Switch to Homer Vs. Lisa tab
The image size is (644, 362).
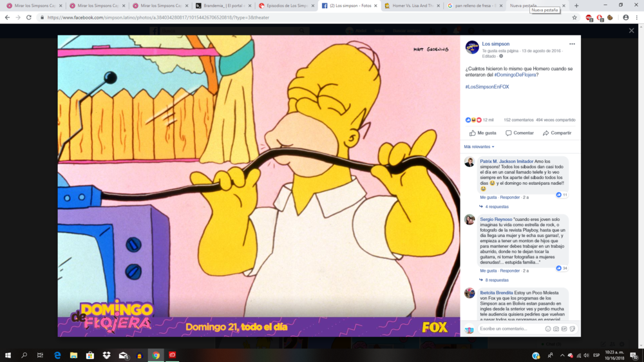tap(412, 6)
